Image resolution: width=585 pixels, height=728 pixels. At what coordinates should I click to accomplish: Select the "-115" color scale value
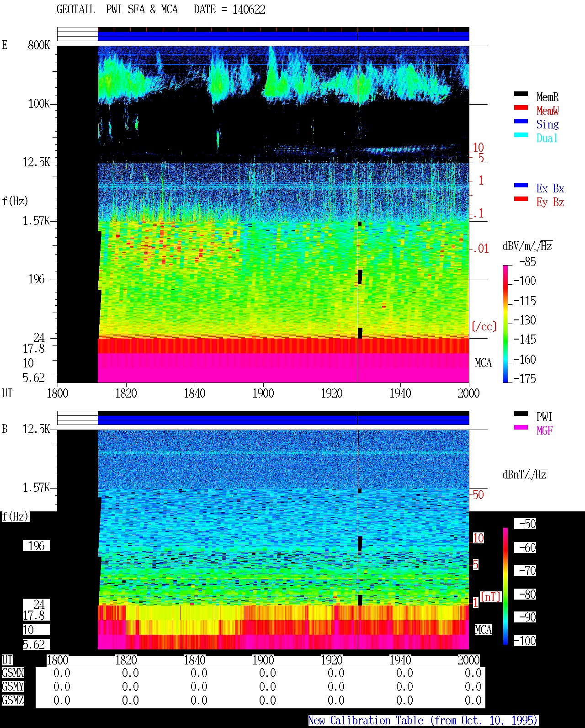(525, 301)
